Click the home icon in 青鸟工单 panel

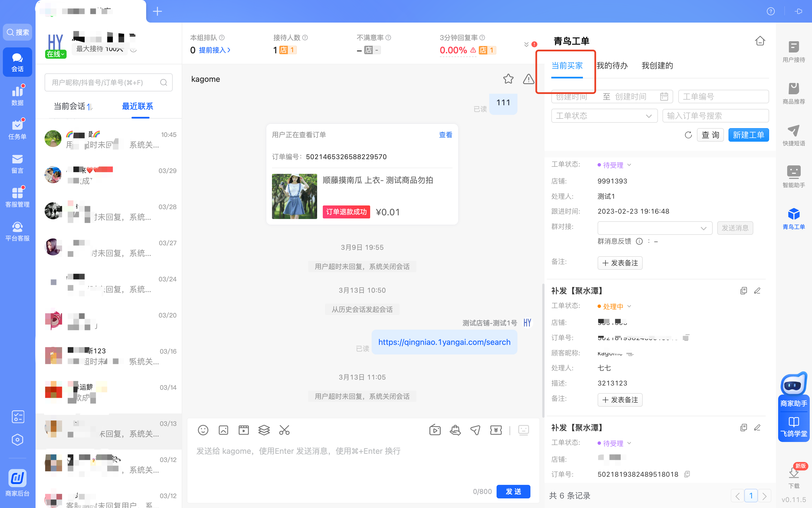point(760,41)
